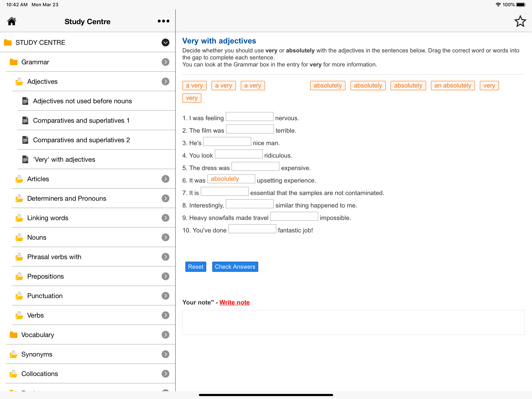Click document icon for Adjectives not used before nouns
Screen dimensions: 532x399
(25, 101)
